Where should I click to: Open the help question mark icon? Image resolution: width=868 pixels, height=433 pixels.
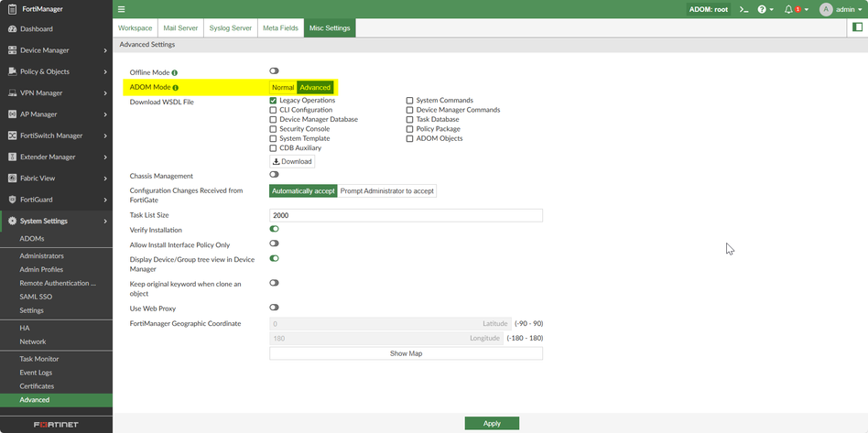[762, 9]
